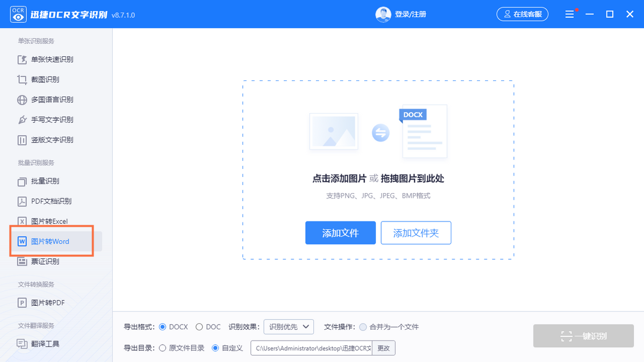The height and width of the screenshot is (362, 644).
Task: Click the 文件操作 label
Action: [x=339, y=327]
